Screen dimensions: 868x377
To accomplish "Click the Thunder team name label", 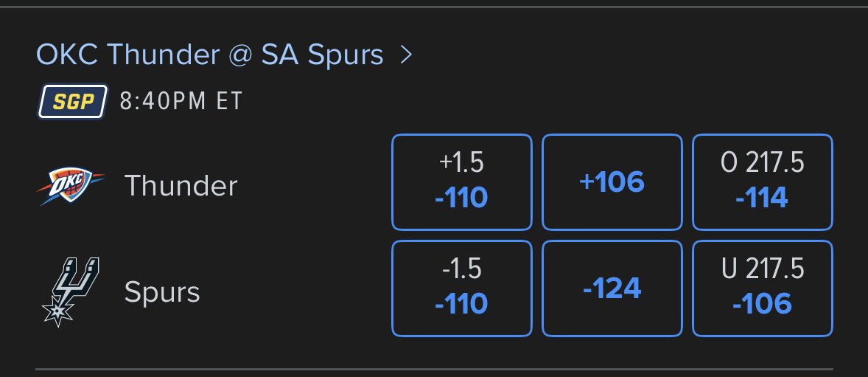I will pos(181,185).
